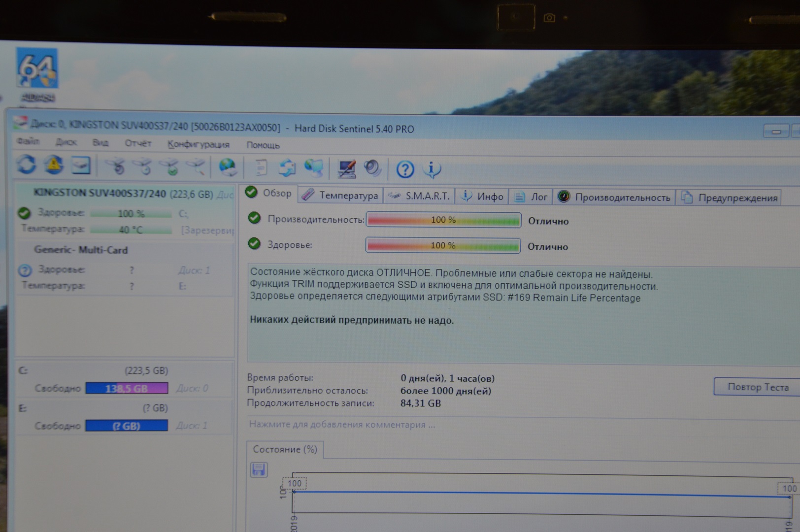Click the yellow warning triangle toolbar icon

point(54,165)
